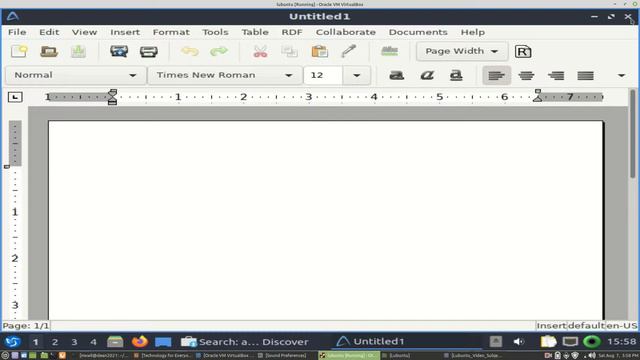
Task: Click the Save document toolbar icon
Action: click(x=78, y=51)
